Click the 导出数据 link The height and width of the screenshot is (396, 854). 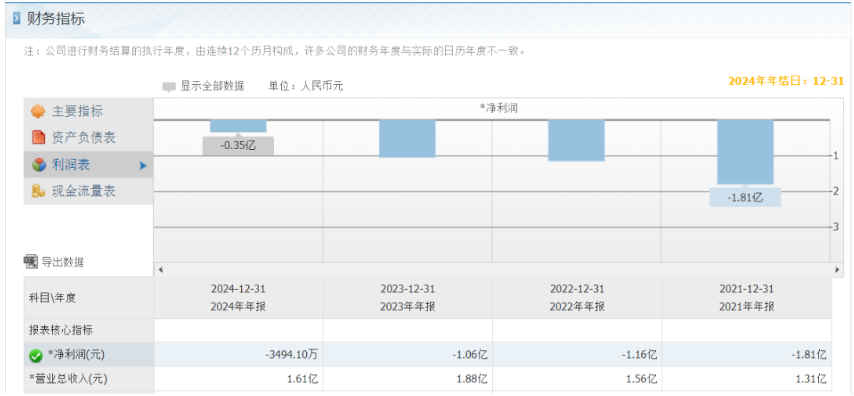[x=63, y=262]
